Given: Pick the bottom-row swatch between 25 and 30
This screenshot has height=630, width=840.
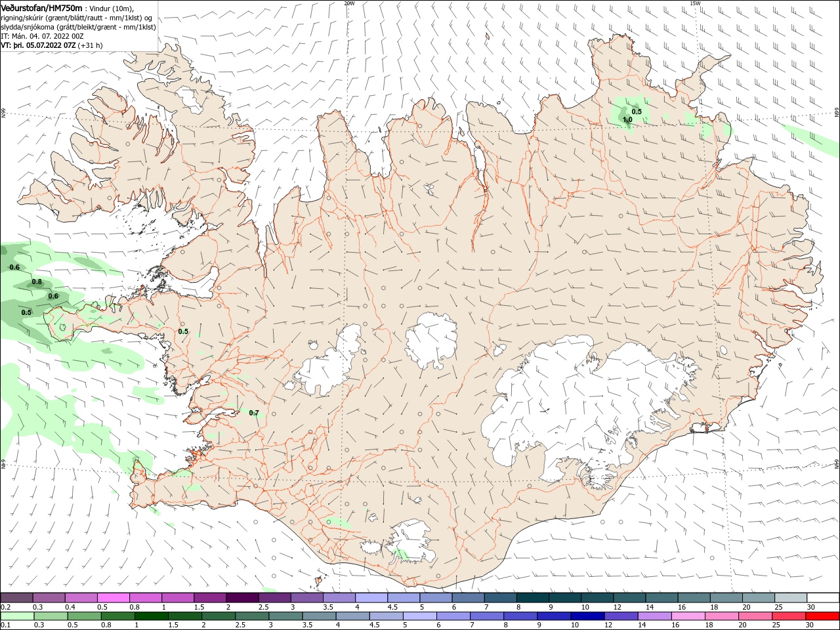Looking at the screenshot, I should (x=789, y=616).
